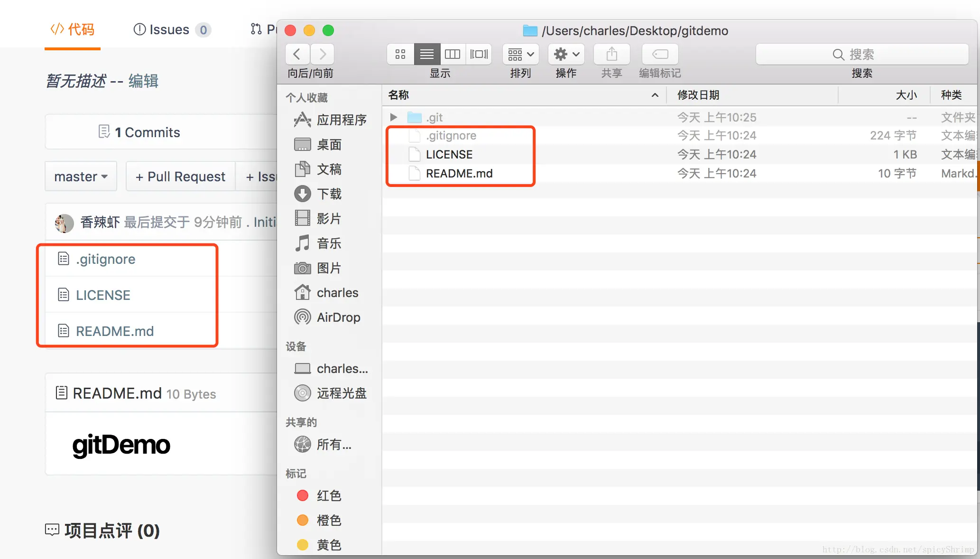
Task: Open the Action gear dropdown menu
Action: (566, 54)
